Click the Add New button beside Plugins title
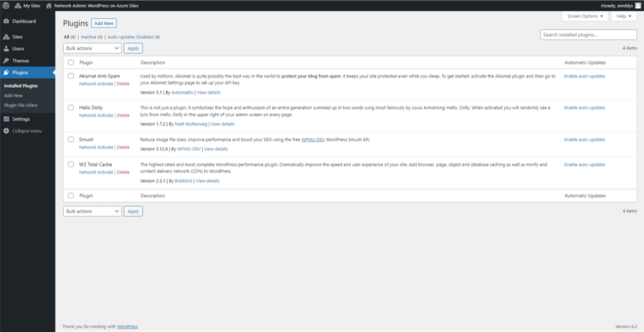The height and width of the screenshot is (332, 644). pos(104,23)
